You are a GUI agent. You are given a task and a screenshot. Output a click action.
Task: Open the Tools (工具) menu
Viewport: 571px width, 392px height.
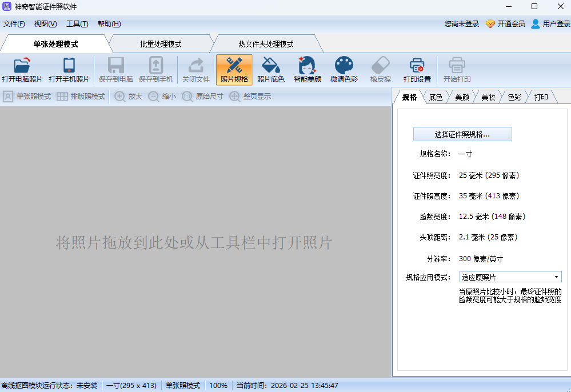pos(77,24)
